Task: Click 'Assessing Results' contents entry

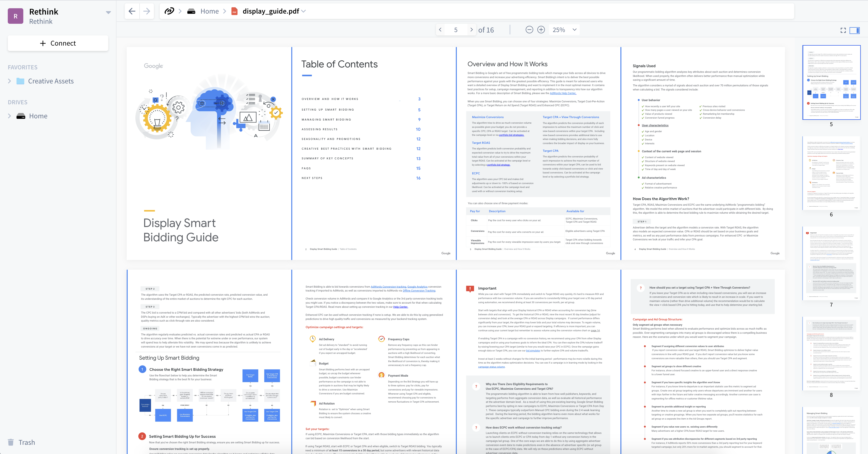Action: [x=319, y=129]
